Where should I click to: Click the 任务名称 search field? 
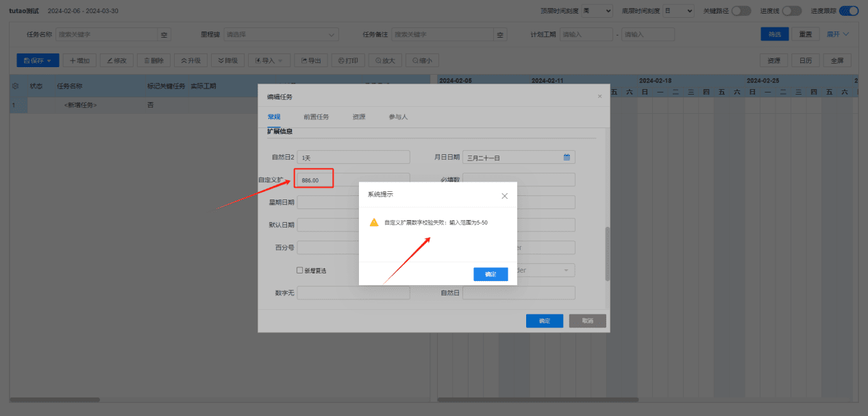(x=106, y=34)
